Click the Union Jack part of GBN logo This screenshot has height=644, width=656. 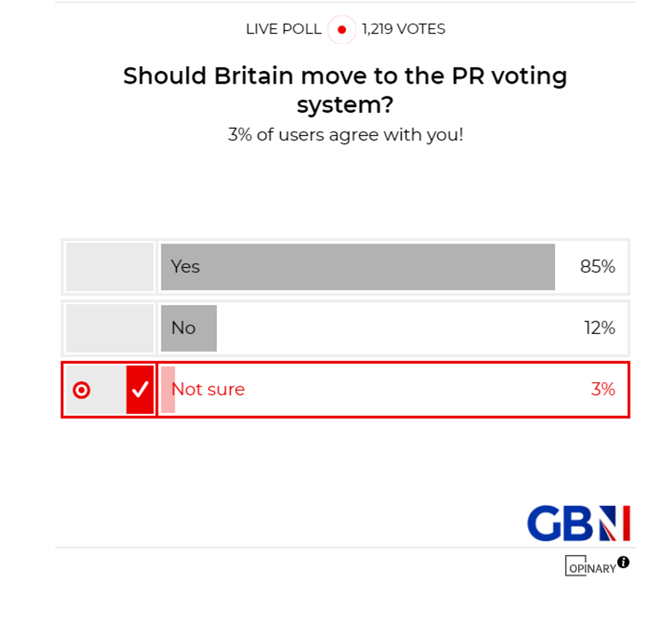[608, 524]
